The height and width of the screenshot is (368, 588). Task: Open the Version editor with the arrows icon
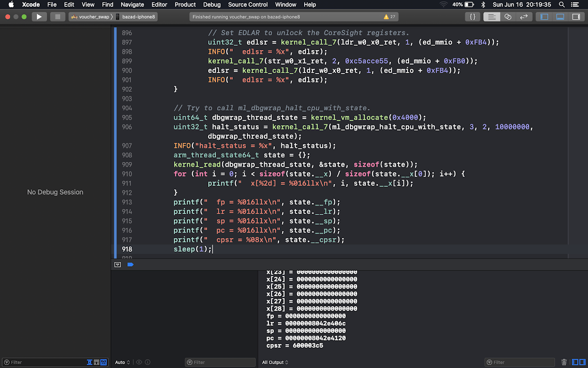(x=524, y=16)
